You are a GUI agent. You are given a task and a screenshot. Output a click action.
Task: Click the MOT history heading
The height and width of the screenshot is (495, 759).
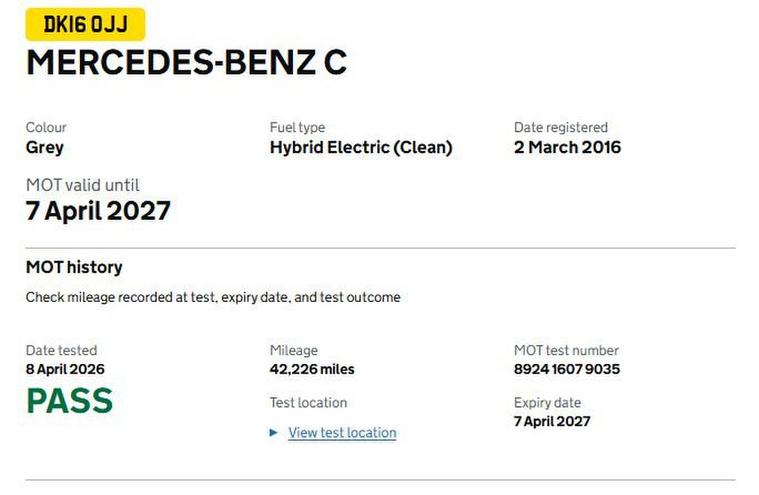[x=74, y=267]
